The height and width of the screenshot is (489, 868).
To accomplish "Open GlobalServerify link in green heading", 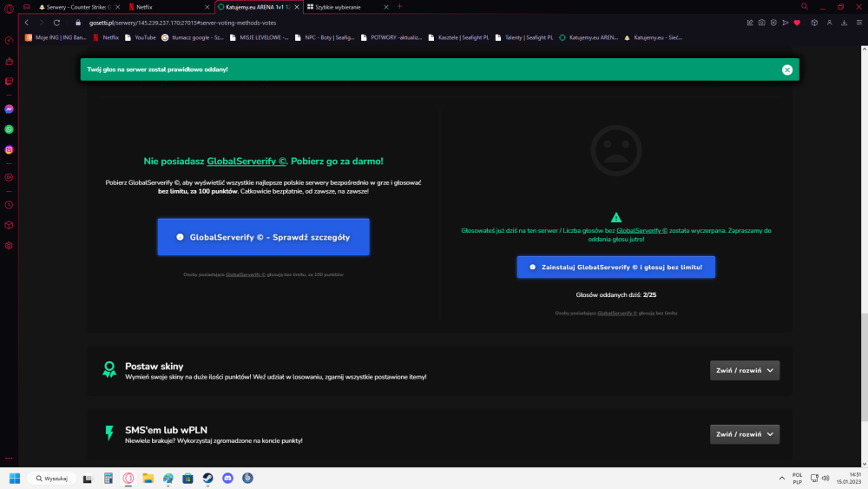I will (x=247, y=162).
